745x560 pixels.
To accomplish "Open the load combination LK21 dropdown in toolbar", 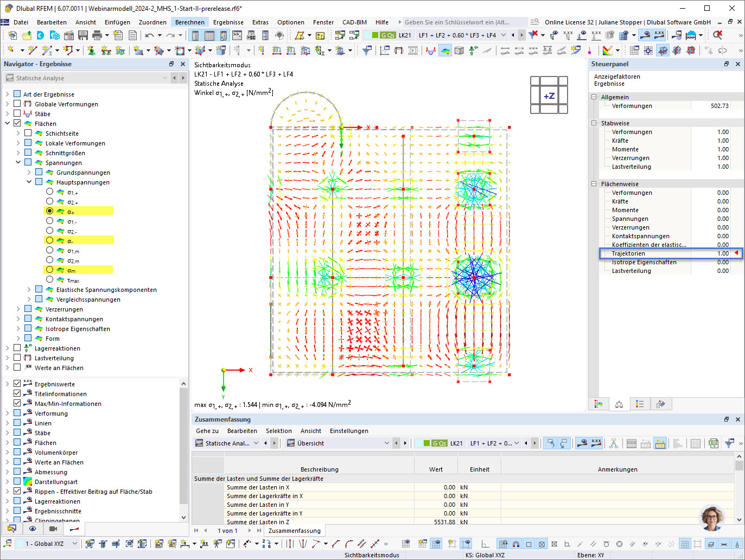I will (x=504, y=35).
